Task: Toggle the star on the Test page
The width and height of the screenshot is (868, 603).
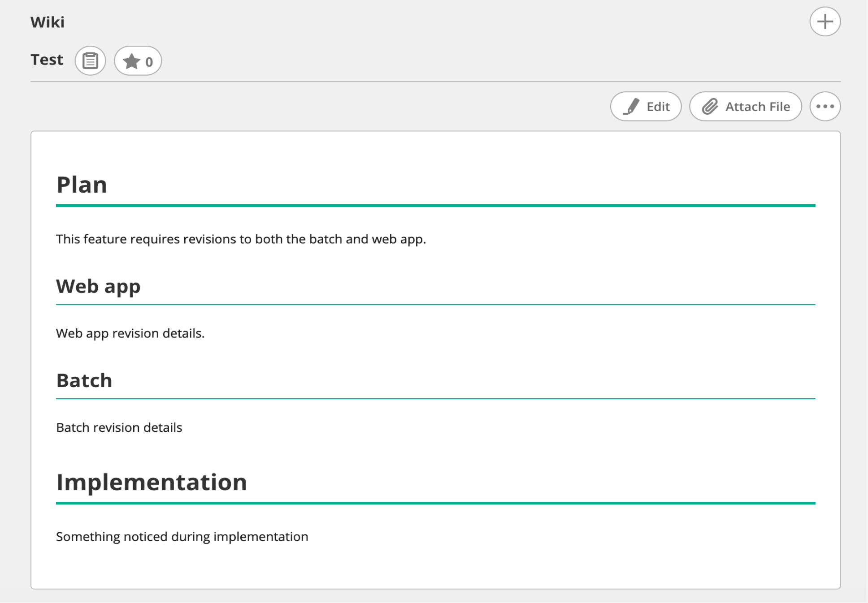Action: [138, 60]
